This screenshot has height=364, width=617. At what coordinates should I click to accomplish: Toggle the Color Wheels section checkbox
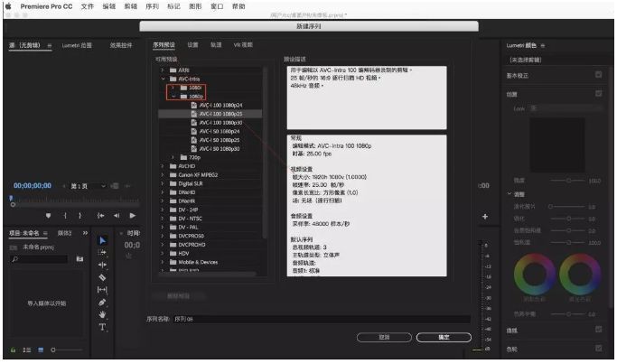coord(599,349)
